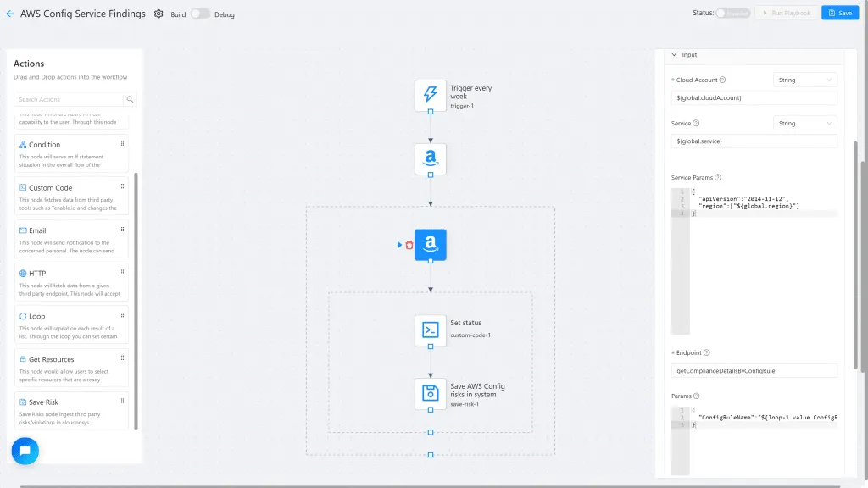This screenshot has width=868, height=488.
Task: Show help for Params field
Action: [697, 396]
